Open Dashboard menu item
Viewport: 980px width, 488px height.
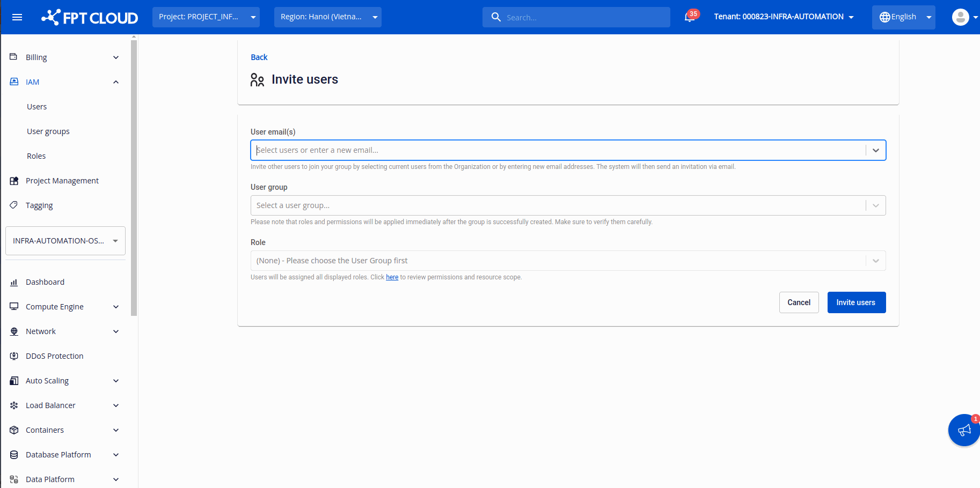tap(45, 282)
